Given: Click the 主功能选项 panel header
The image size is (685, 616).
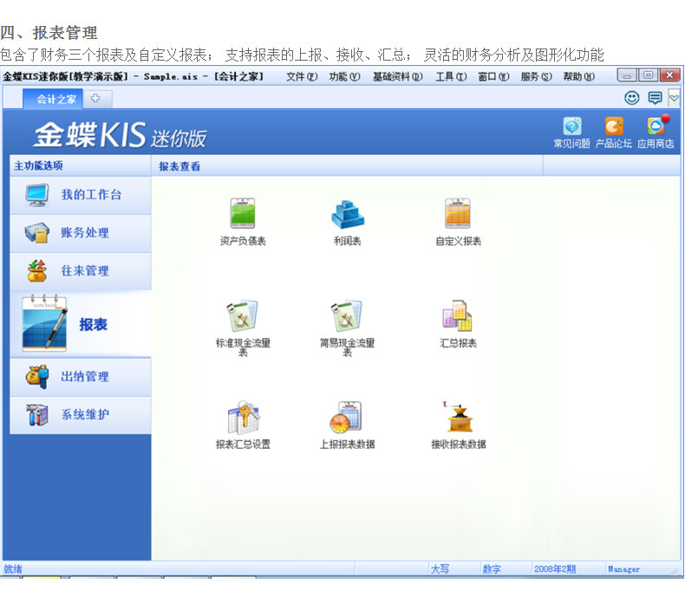Looking at the screenshot, I should coord(38,165).
